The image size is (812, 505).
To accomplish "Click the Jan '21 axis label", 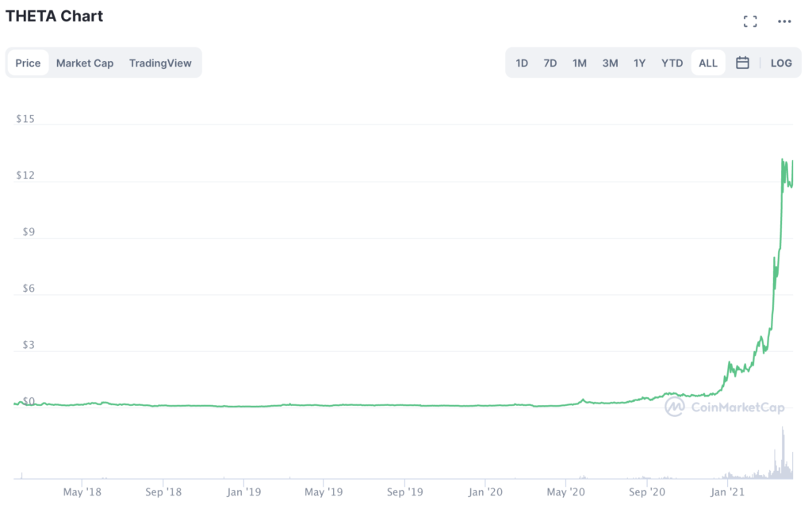I will [x=726, y=492].
